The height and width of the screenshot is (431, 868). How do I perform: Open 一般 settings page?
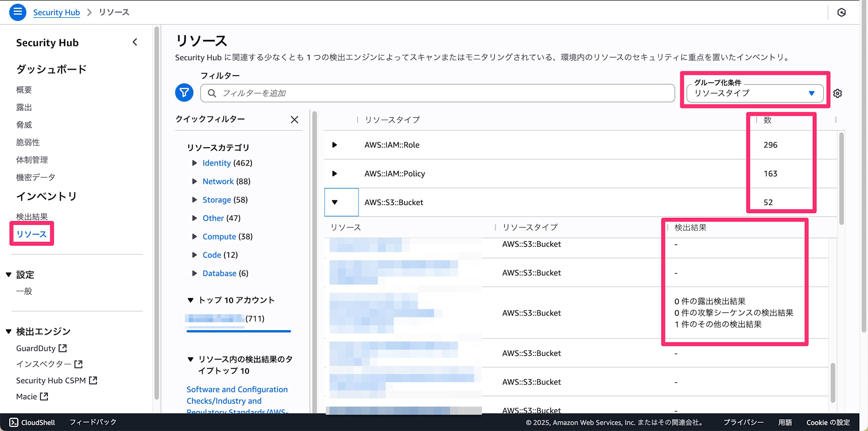click(24, 291)
